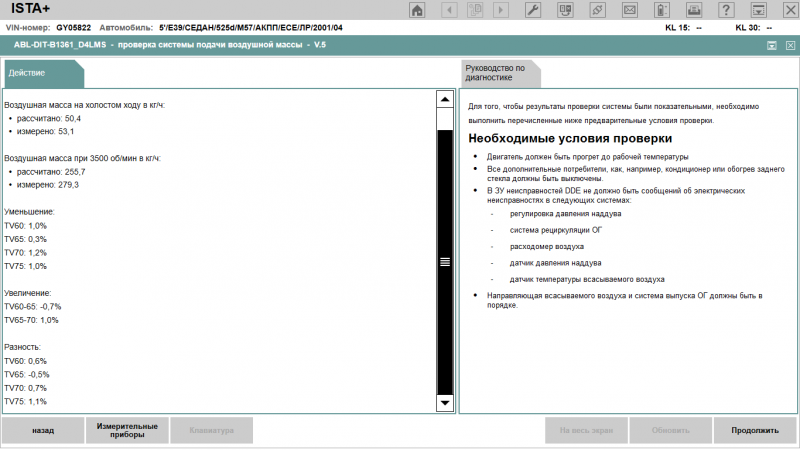
Task: Click the heading Необходимые условия проверки
Action: (x=570, y=139)
